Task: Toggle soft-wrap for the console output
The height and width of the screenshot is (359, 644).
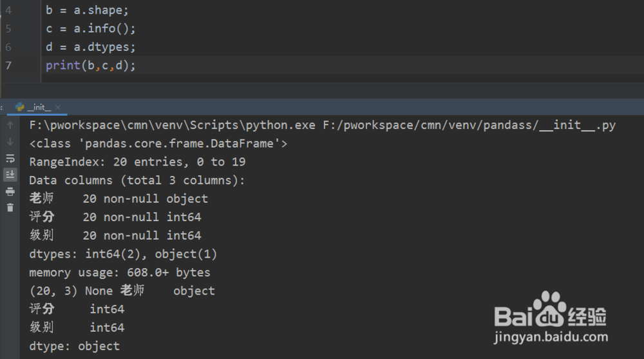Action: tap(10, 159)
